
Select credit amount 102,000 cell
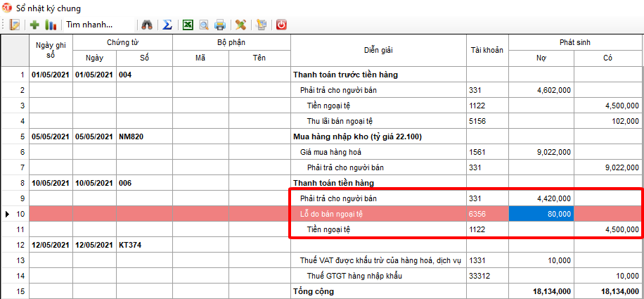(608, 121)
